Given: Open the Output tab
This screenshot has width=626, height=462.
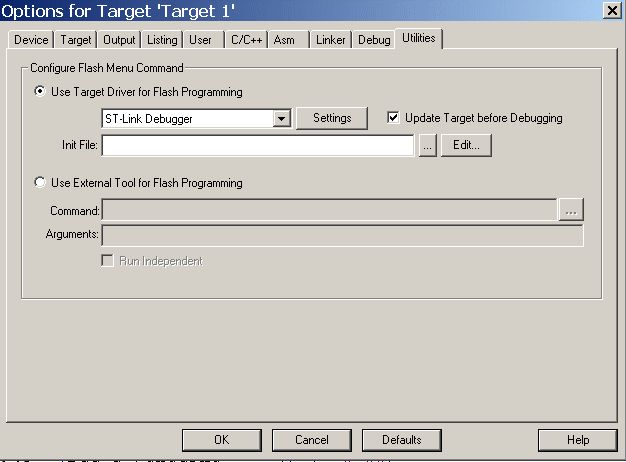Looking at the screenshot, I should point(119,40).
